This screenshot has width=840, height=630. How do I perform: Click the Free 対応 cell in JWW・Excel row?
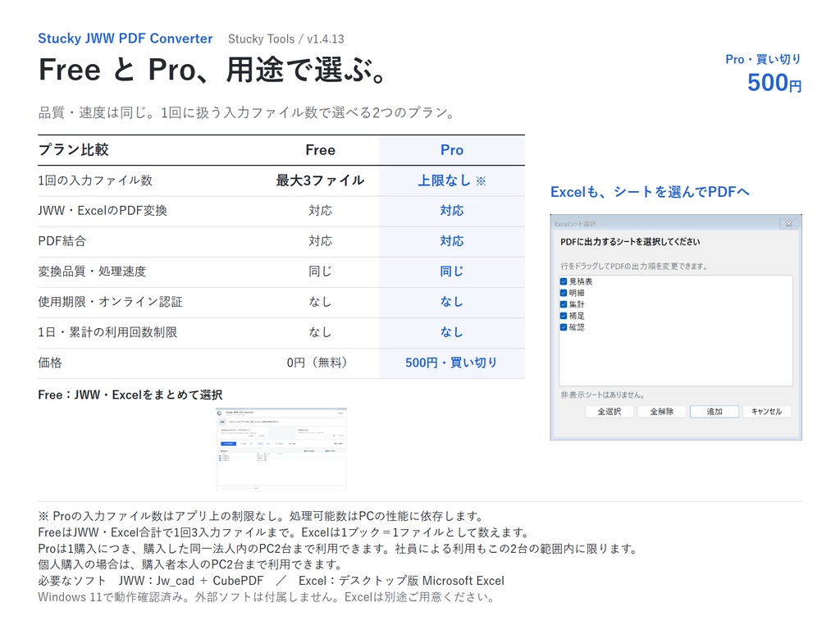click(321, 211)
